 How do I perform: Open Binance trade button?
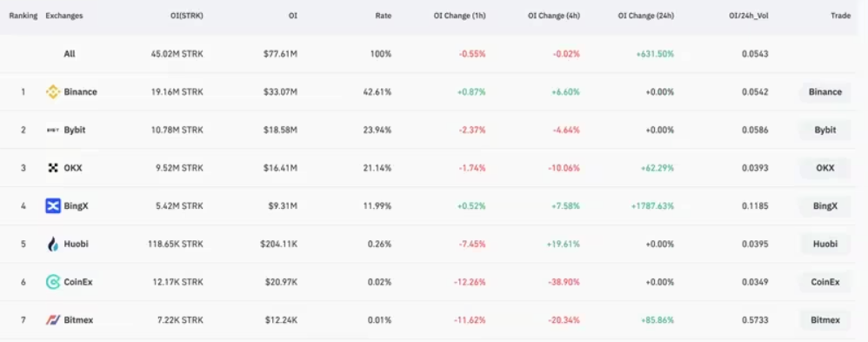tap(825, 92)
